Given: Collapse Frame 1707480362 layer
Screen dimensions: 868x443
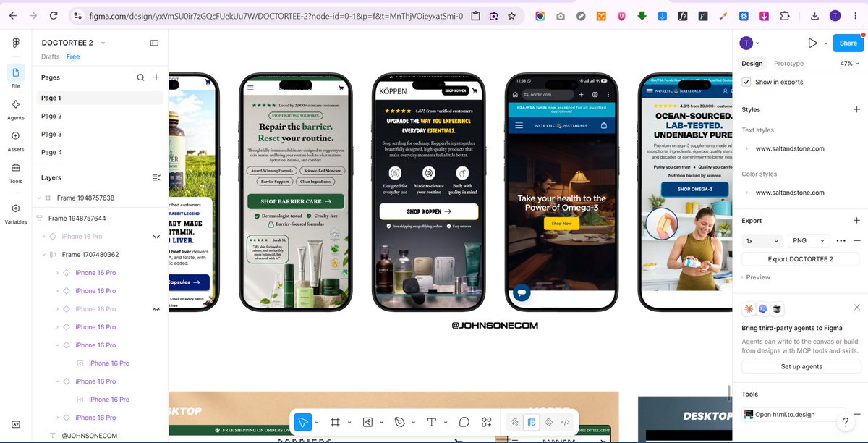Looking at the screenshot, I should tap(44, 255).
